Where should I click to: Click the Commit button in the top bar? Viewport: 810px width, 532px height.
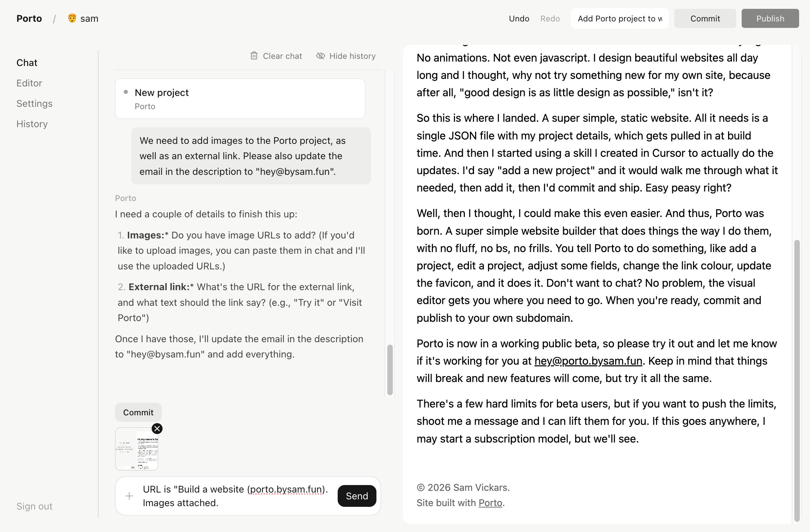[x=705, y=18]
